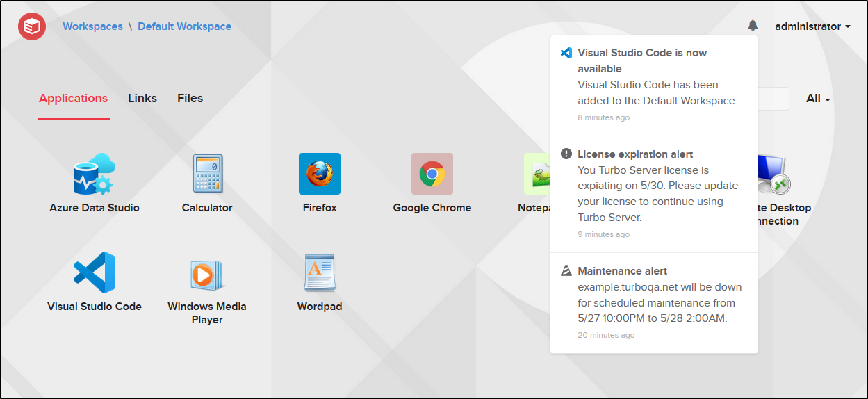Open the All filter dropdown
The width and height of the screenshot is (868, 399).
tap(818, 99)
